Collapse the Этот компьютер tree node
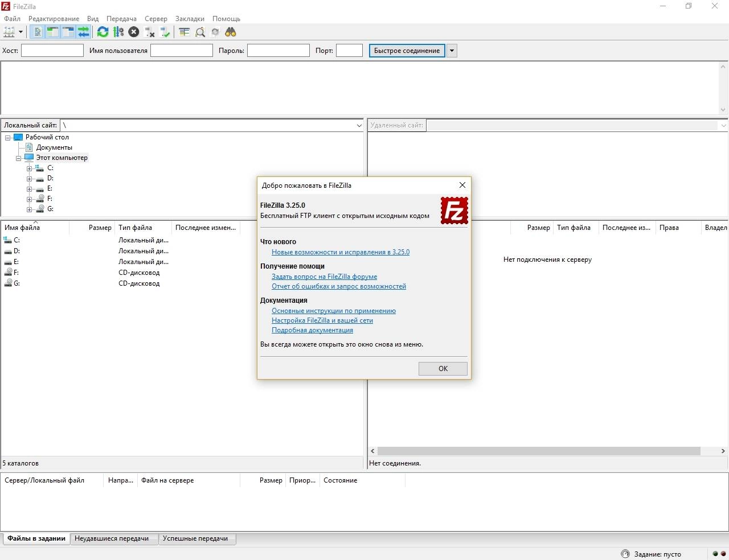The image size is (729, 560). coord(19,158)
